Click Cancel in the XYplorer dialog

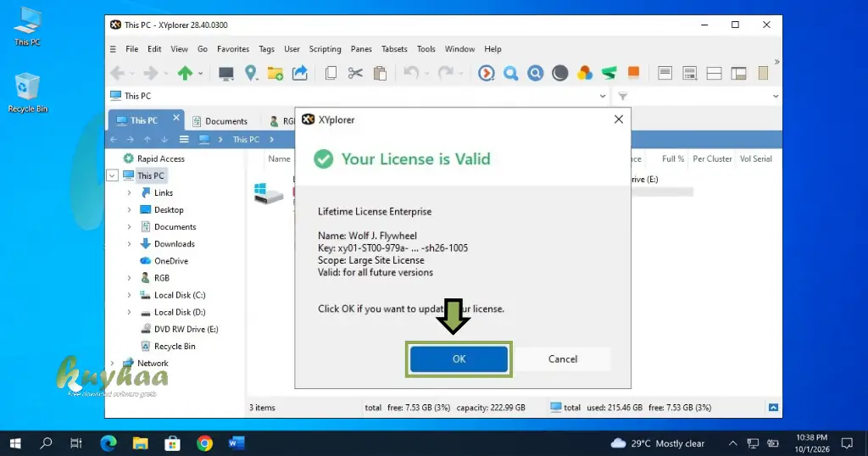[563, 359]
